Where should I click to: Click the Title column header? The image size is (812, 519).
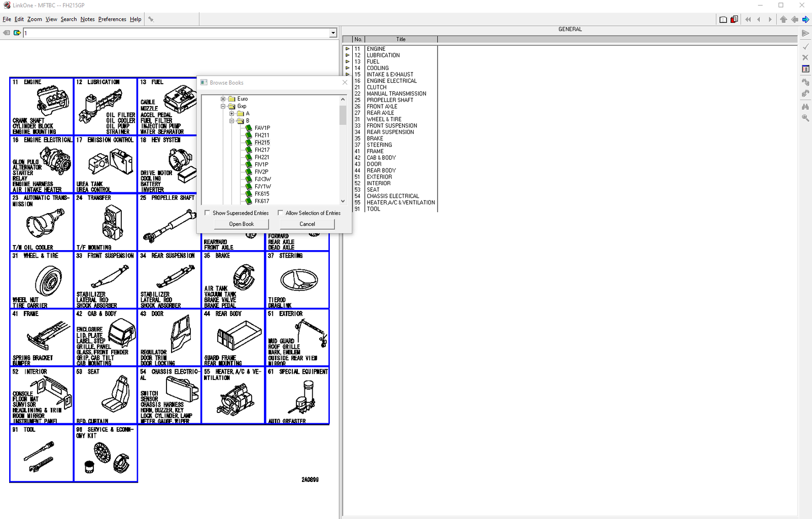point(401,39)
